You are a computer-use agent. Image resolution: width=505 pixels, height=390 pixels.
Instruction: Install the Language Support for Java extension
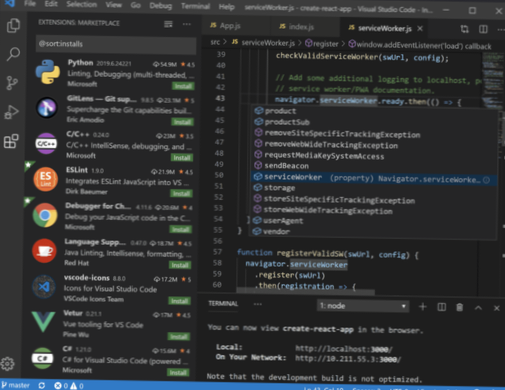click(180, 265)
